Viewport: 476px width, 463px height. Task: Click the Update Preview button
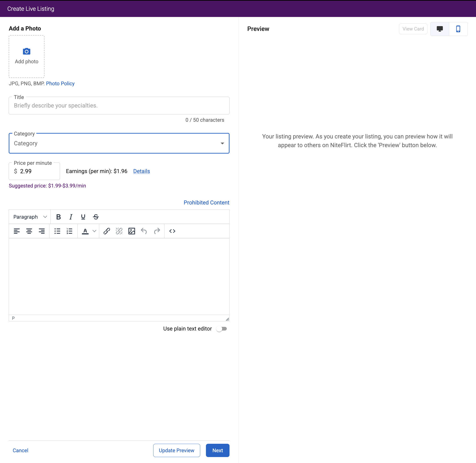click(177, 450)
